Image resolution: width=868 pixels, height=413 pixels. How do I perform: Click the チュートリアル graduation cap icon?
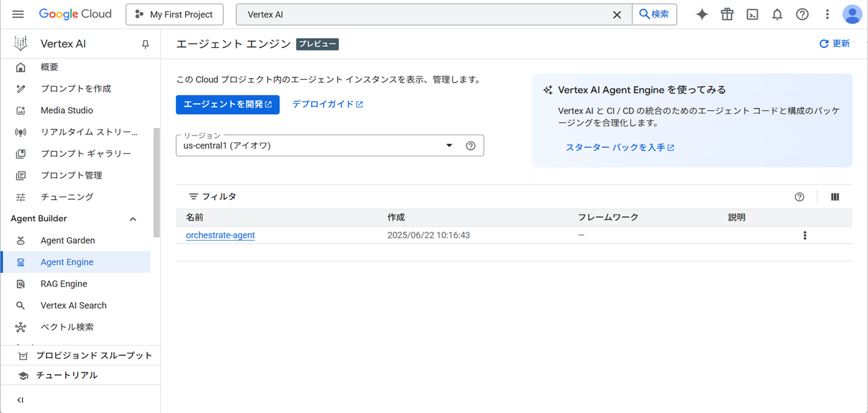pos(23,376)
